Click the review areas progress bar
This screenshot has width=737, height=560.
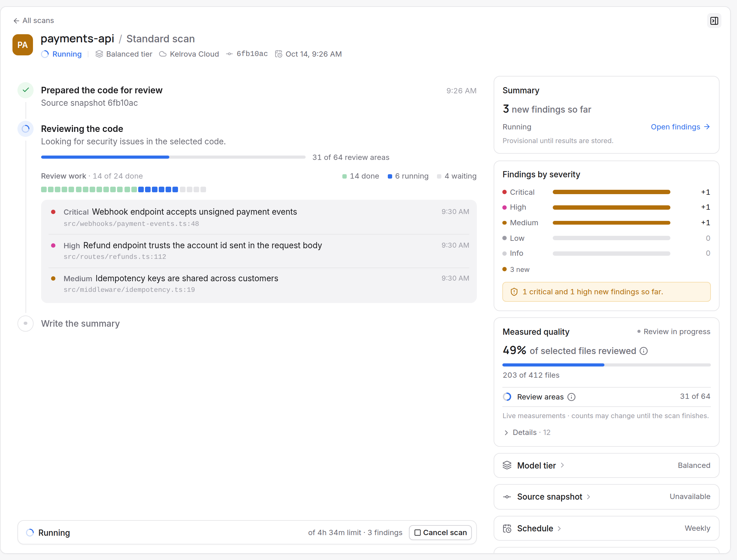(173, 157)
